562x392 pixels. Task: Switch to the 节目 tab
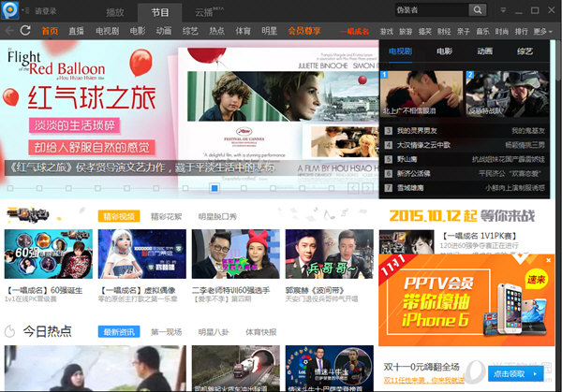tap(160, 12)
